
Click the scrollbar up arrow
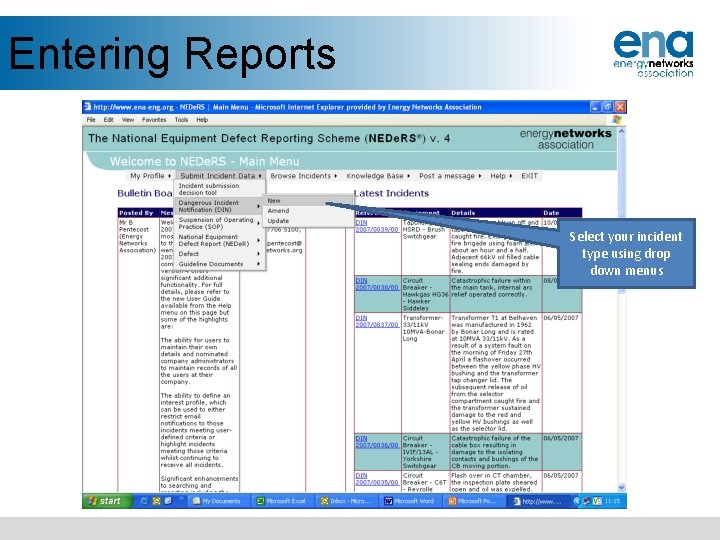pyautogui.click(x=621, y=131)
